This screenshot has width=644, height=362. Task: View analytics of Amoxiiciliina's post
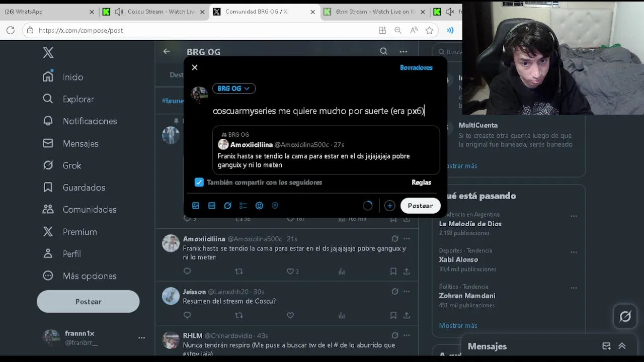pyautogui.click(x=342, y=271)
